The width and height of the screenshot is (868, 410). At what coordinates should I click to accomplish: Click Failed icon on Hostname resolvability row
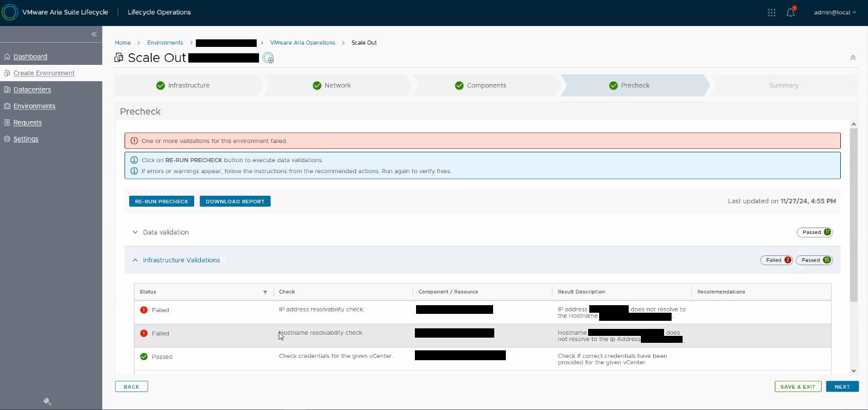point(144,333)
